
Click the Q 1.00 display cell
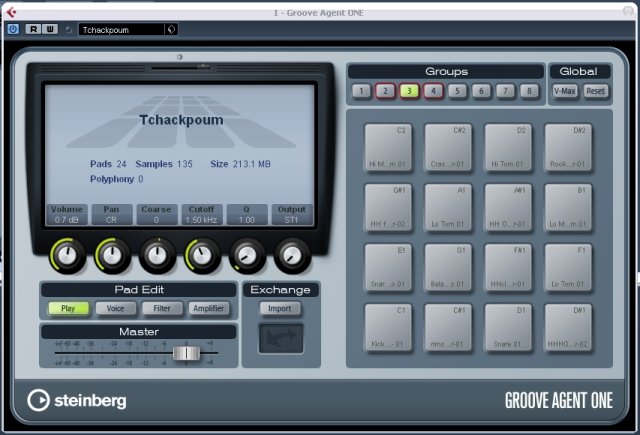tap(247, 215)
